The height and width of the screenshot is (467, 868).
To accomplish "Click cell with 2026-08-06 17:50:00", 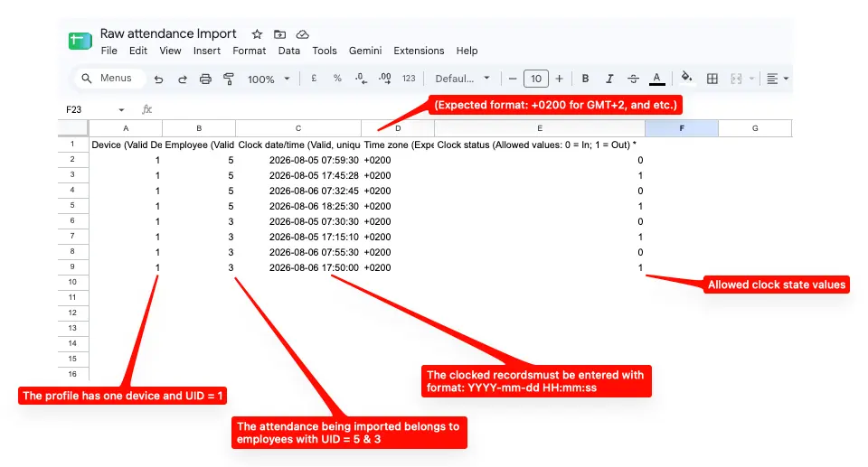I will [x=298, y=267].
